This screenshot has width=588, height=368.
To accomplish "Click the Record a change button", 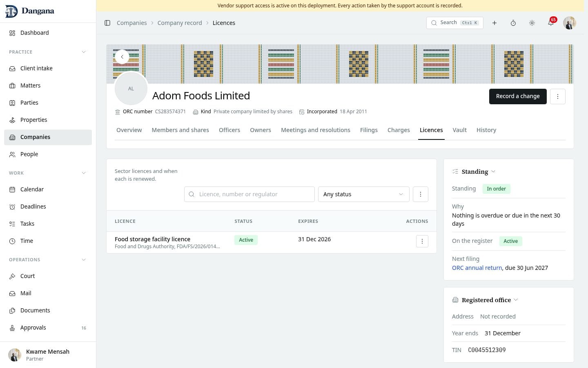I will coord(518,96).
